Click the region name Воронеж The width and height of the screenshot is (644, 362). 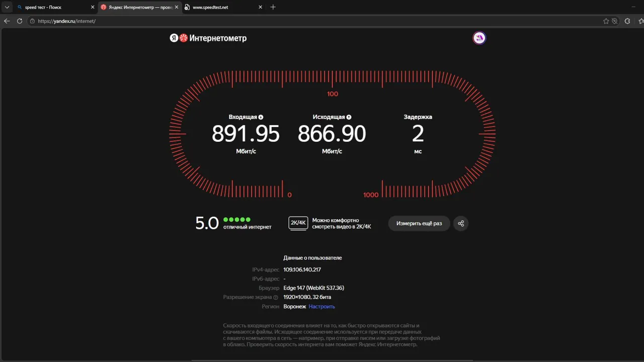[294, 306]
